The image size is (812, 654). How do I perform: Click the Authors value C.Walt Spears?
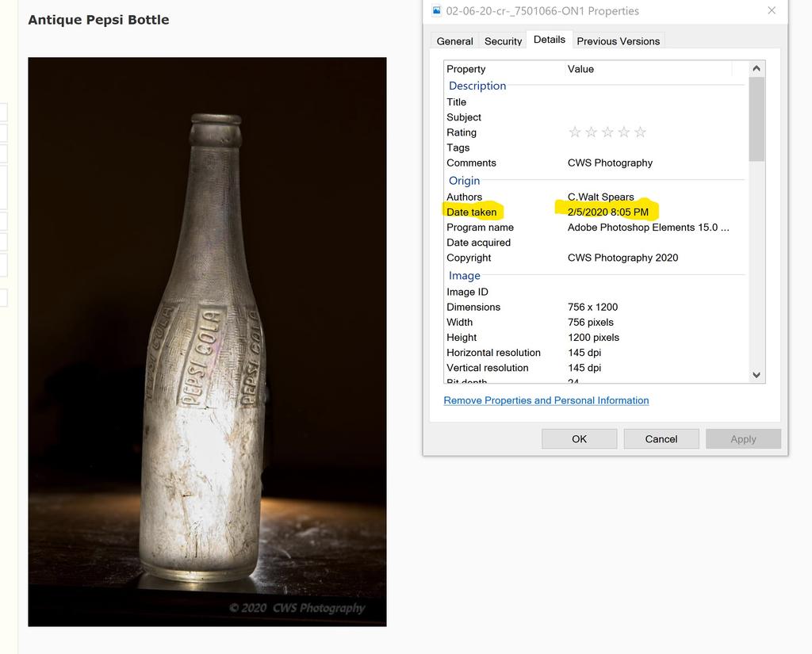coord(600,197)
